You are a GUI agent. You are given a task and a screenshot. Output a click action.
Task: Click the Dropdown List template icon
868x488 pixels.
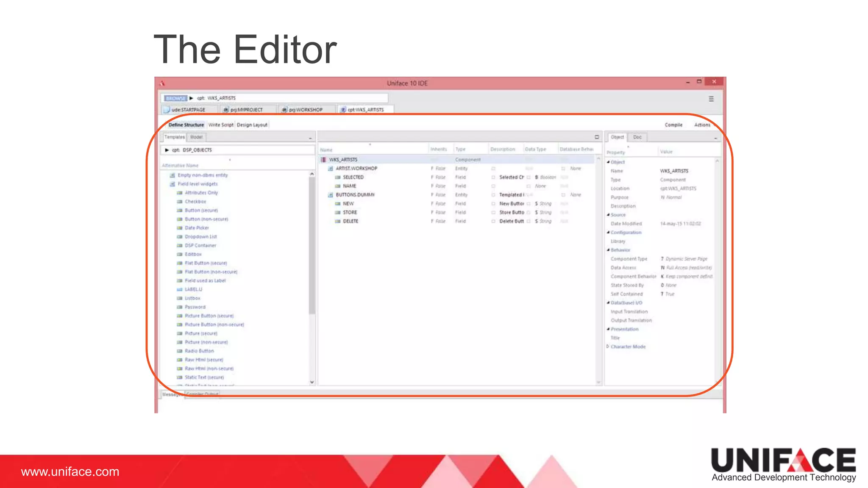point(180,237)
